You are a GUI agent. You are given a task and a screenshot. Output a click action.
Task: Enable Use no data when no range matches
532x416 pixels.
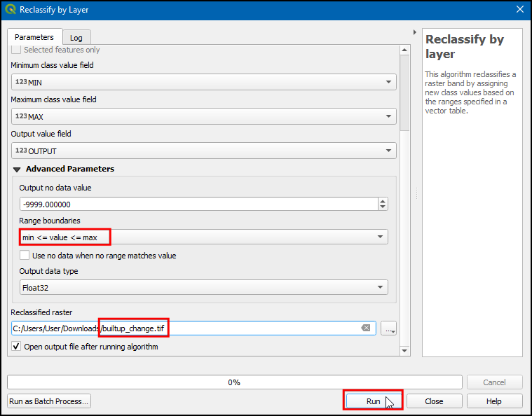(25, 256)
